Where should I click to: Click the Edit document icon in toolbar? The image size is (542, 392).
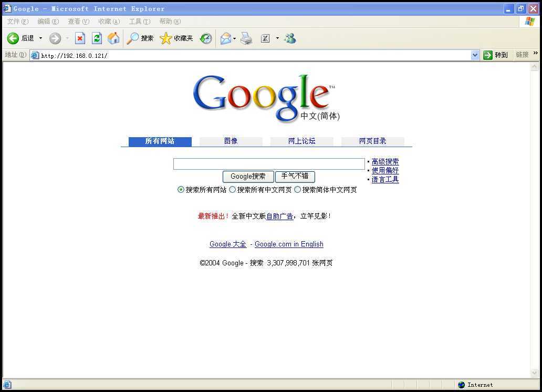265,38
